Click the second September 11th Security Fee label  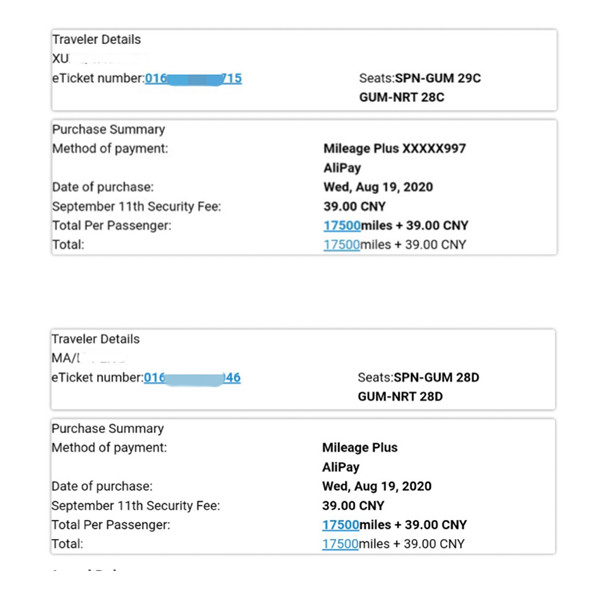135,506
